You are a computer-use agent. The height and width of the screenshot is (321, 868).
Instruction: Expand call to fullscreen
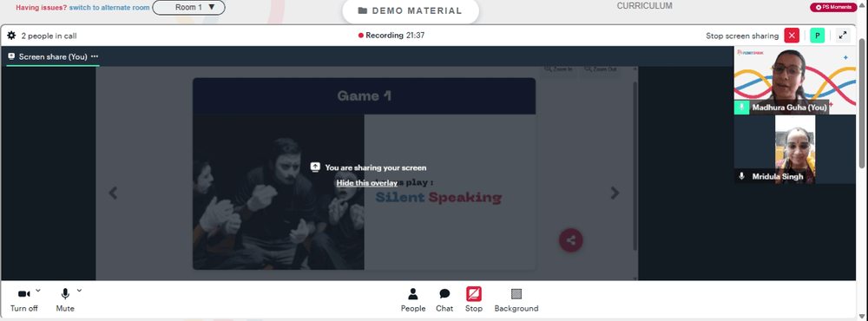tap(843, 36)
